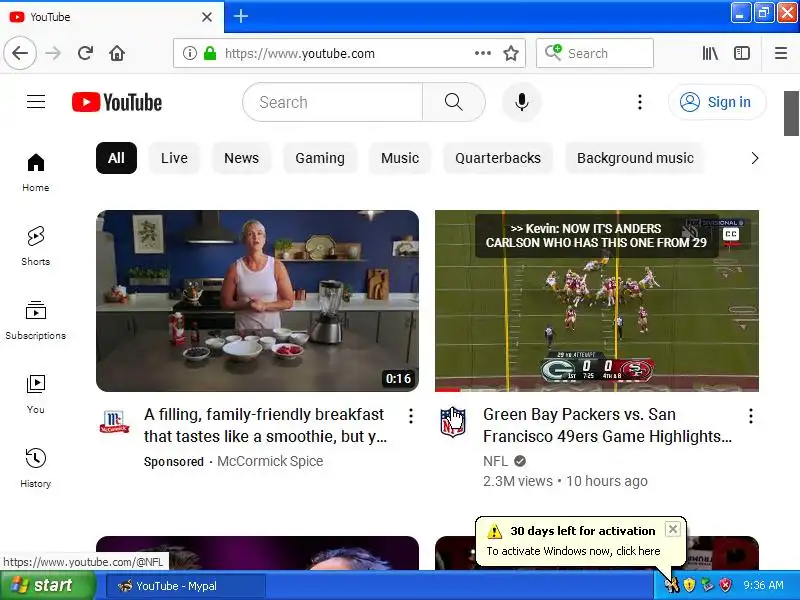This screenshot has width=800, height=600.
Task: Go back with the browser back arrow
Action: 20,53
